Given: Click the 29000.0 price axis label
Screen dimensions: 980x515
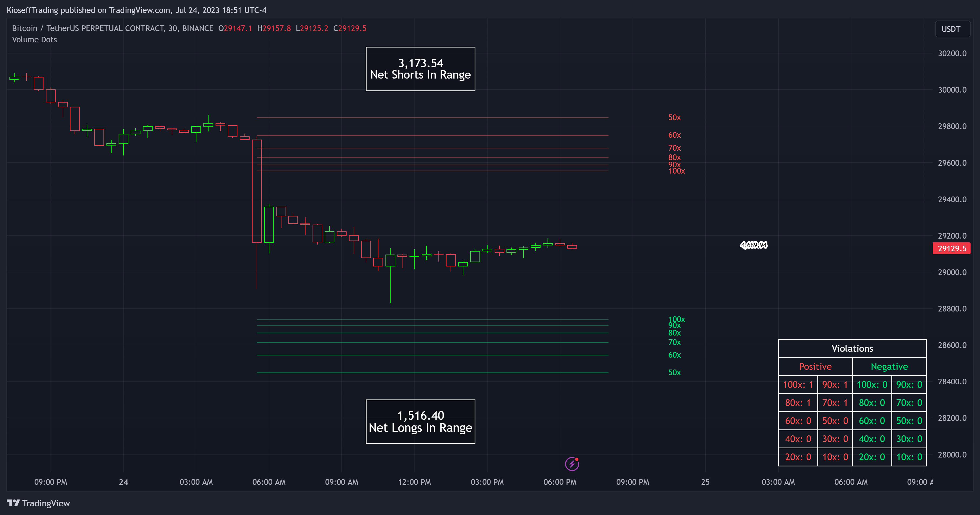Looking at the screenshot, I should 952,272.
